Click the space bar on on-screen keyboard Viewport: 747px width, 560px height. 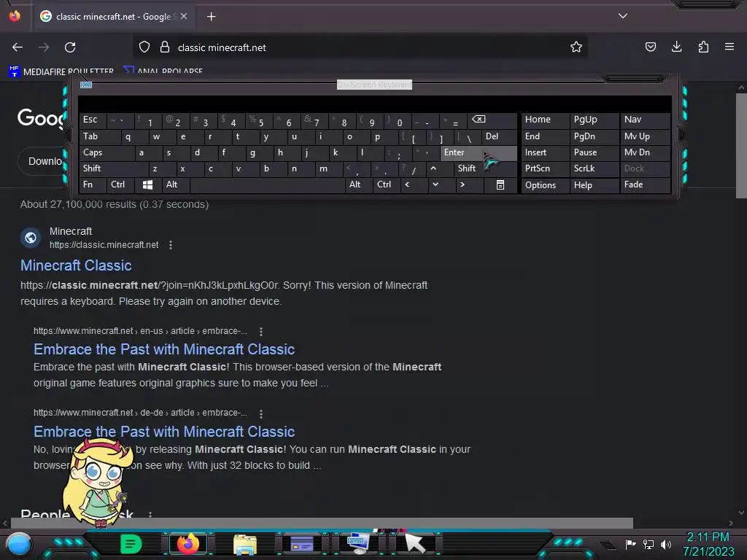267,184
